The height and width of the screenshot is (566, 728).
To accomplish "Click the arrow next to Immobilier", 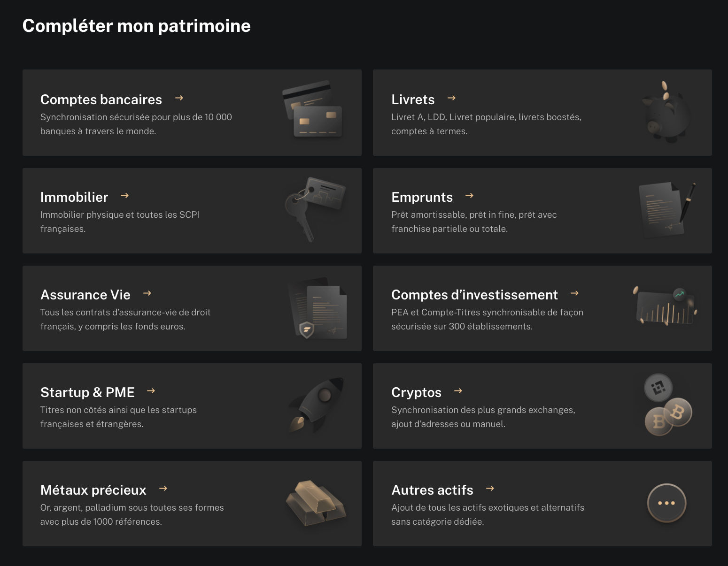I will point(124,196).
